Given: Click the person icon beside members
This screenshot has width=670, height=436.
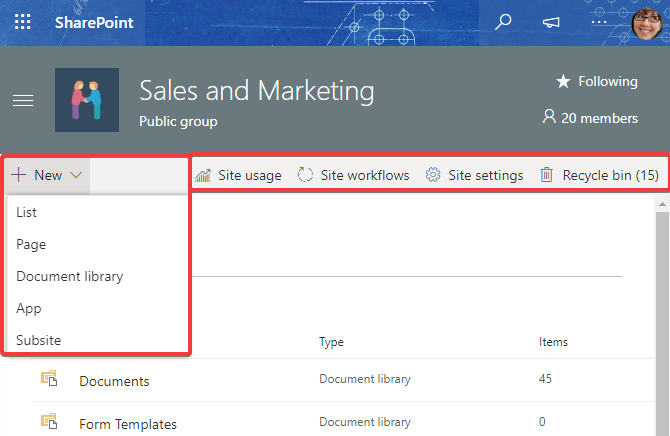Looking at the screenshot, I should 549,116.
